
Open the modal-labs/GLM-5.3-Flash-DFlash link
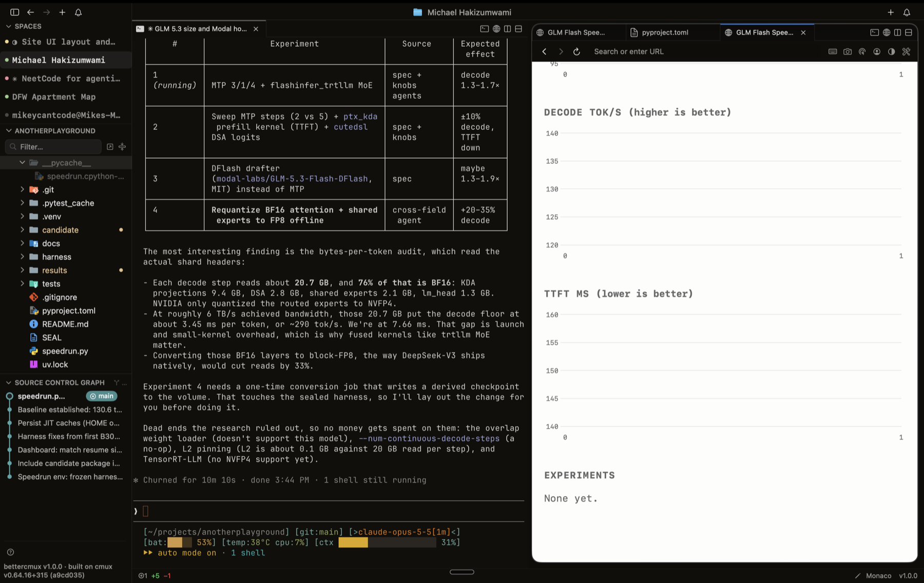tap(292, 179)
